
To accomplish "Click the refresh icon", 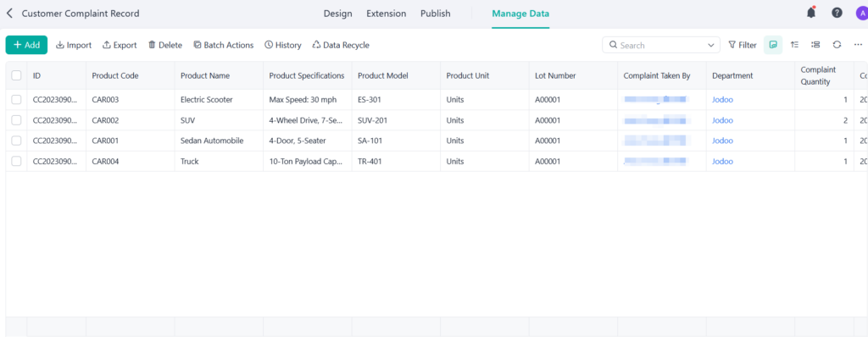I will click(837, 45).
